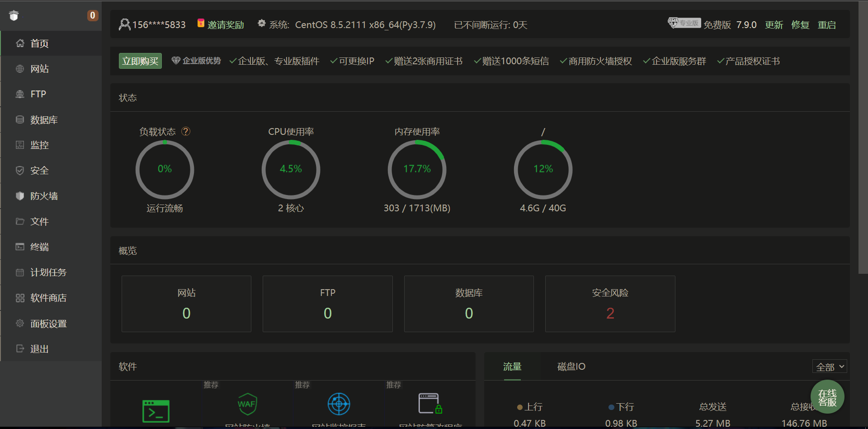Switch to the 流量 tab
This screenshot has width=868, height=429.
point(512,367)
